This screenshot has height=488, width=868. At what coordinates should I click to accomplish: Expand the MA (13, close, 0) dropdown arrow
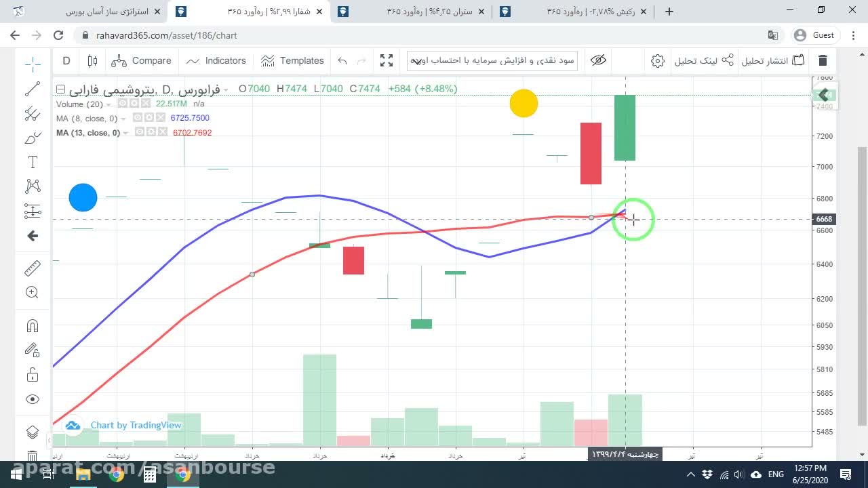click(x=126, y=134)
